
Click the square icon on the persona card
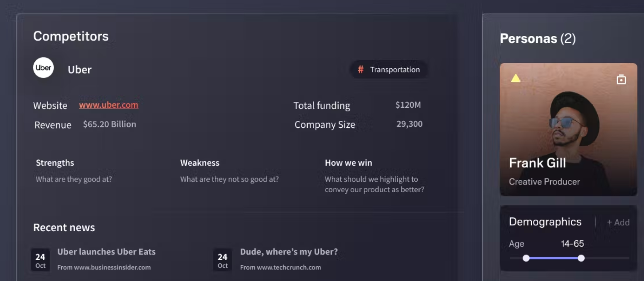click(621, 80)
